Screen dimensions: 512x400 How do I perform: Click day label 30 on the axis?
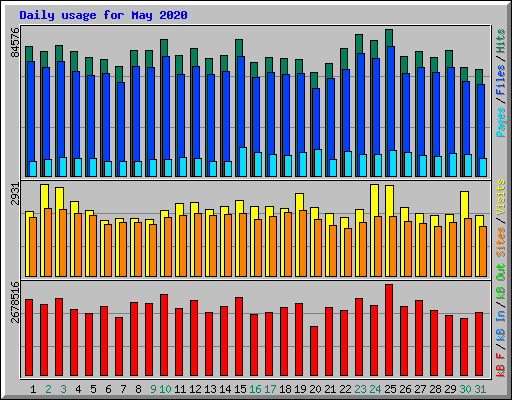click(465, 389)
